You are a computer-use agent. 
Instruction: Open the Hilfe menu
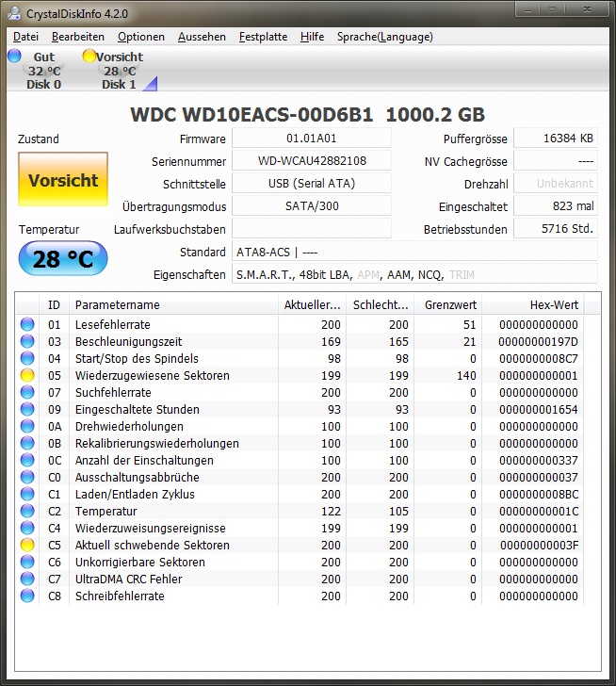pos(312,37)
